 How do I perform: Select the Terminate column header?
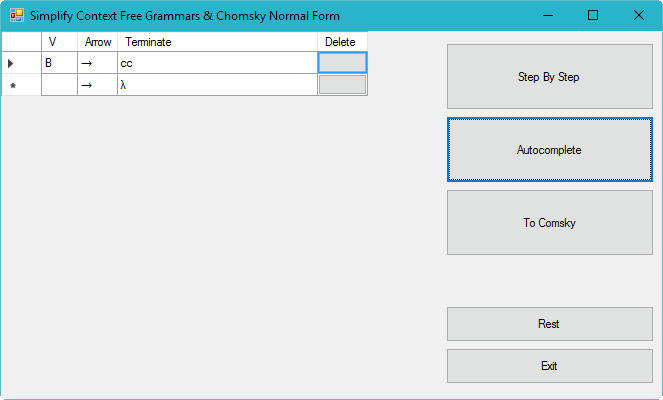point(217,42)
